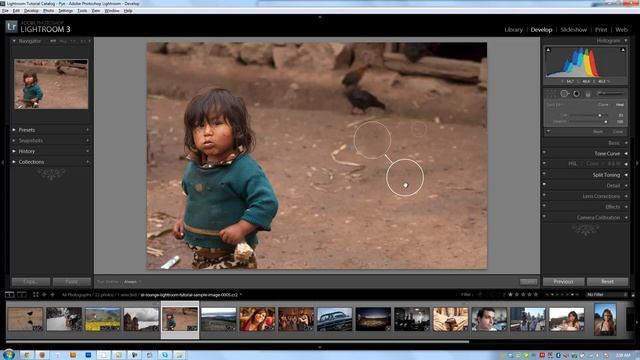Screen dimensions: 640x360
Task: Click Reset in the spot removal panel
Action: [x=598, y=132]
